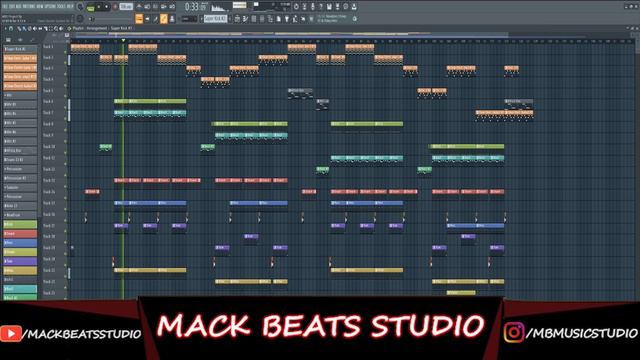Image resolution: width=640 pixels, height=360 pixels.
Task: Select the small green clip on Track 10
Action: click(106, 147)
